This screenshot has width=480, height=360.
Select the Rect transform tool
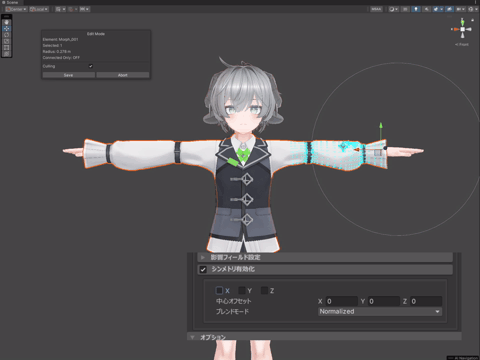coord(7,47)
